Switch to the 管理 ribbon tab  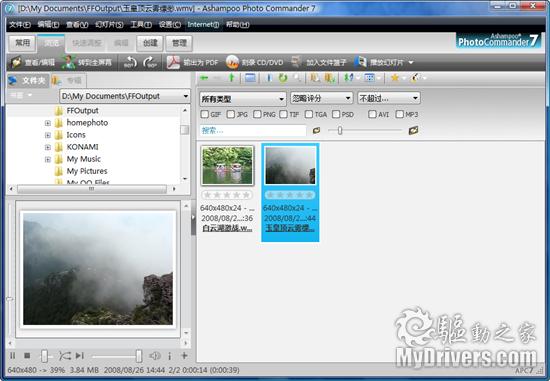179,43
